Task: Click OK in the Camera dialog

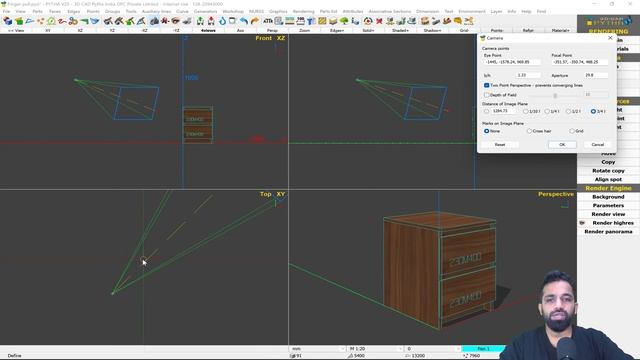Action: (562, 144)
